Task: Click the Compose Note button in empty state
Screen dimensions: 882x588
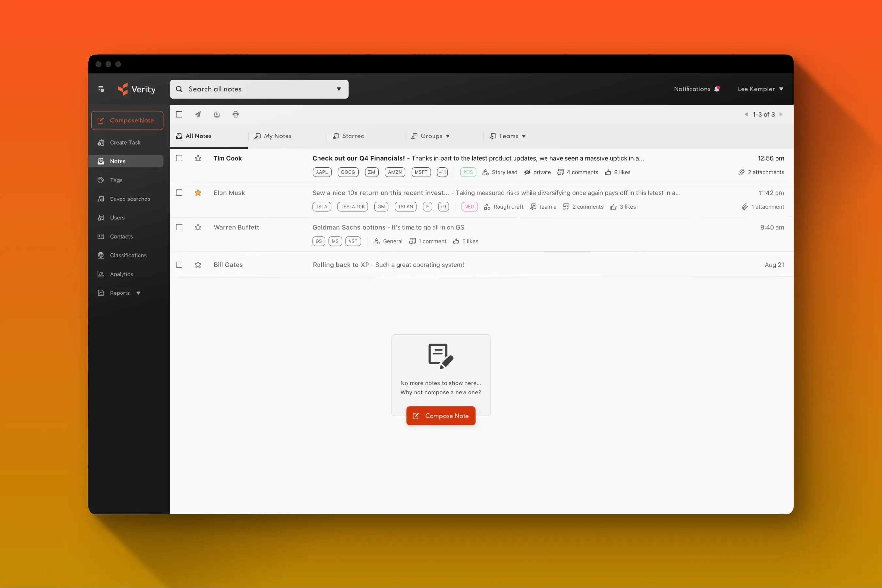Action: point(441,415)
